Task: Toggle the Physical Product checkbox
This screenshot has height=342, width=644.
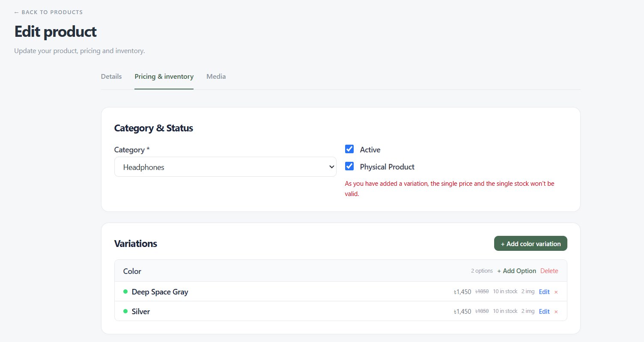Action: click(x=349, y=166)
